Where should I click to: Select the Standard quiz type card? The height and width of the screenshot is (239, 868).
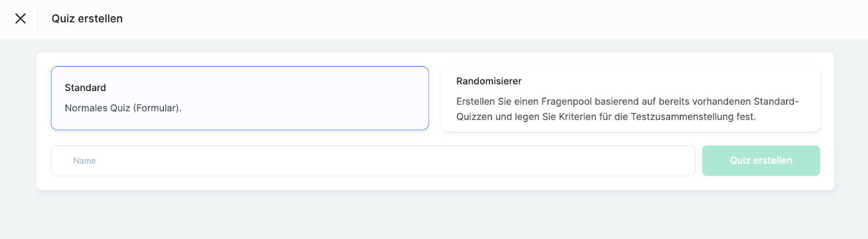240,98
